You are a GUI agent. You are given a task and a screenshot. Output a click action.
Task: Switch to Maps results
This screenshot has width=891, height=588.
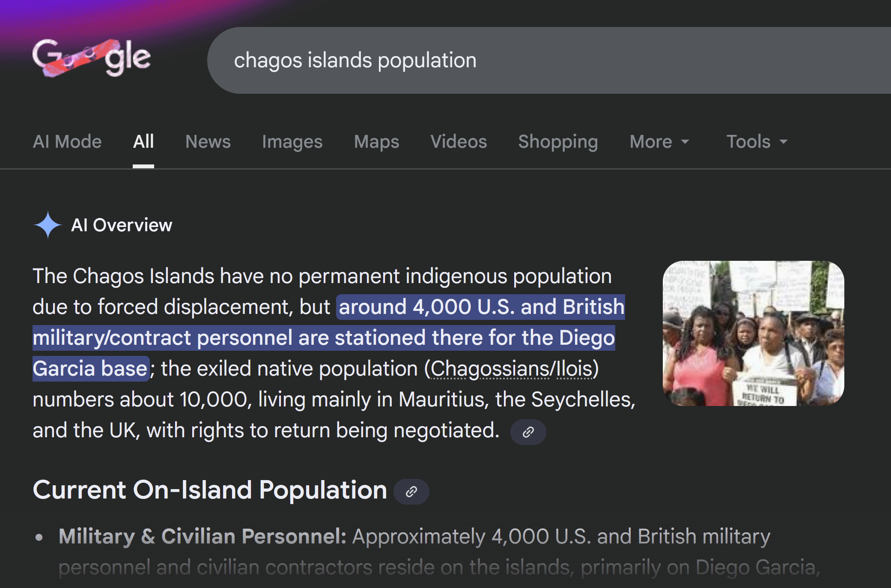[376, 142]
